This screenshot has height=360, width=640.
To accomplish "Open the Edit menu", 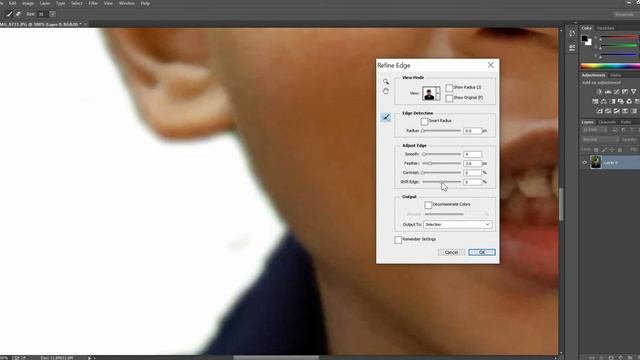I will click(x=13, y=3).
